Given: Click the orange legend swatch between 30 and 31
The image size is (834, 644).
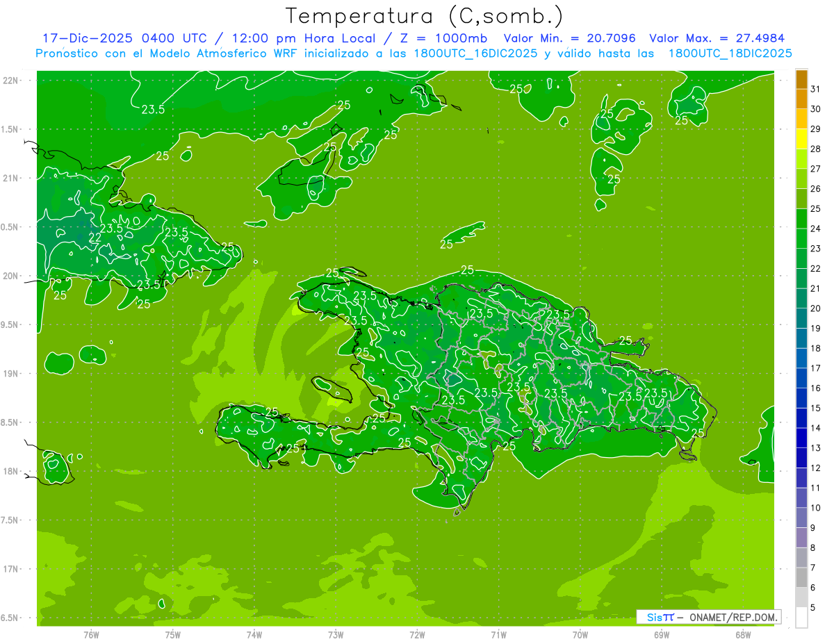Looking at the screenshot, I should click(801, 99).
